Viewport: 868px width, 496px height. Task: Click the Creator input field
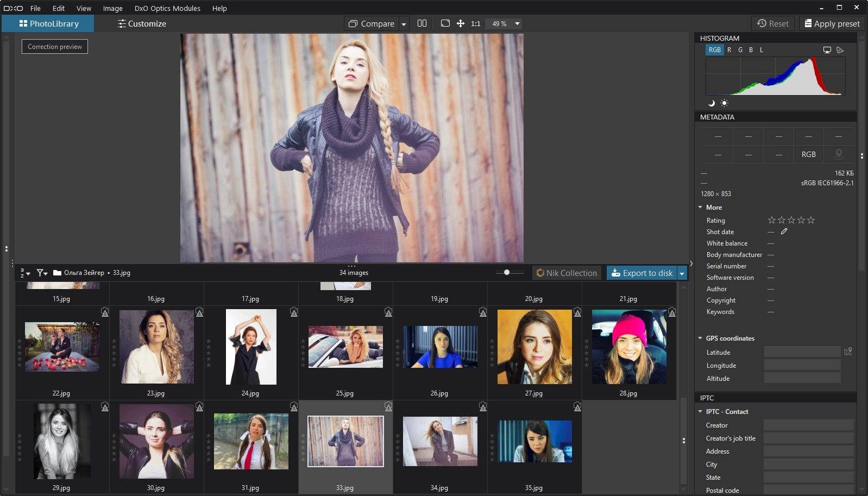point(808,425)
